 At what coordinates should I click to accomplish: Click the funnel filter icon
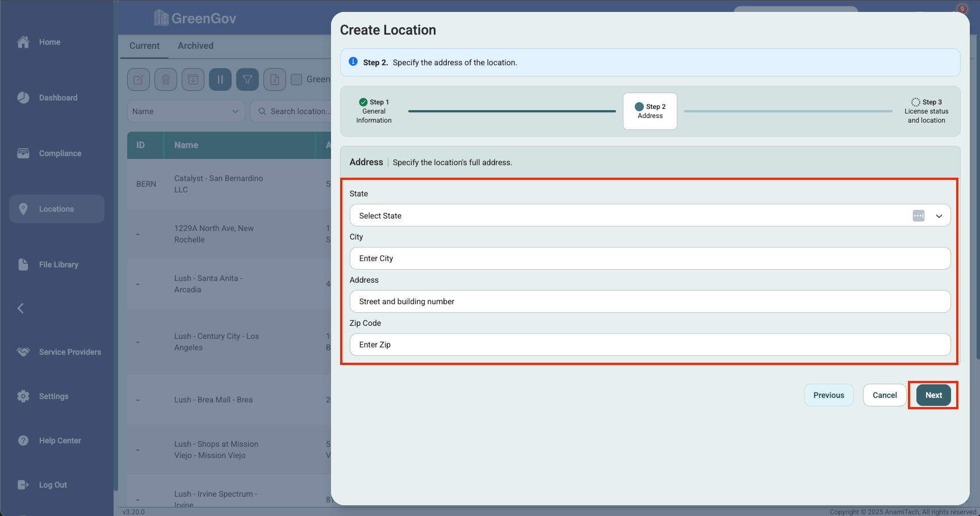click(248, 79)
